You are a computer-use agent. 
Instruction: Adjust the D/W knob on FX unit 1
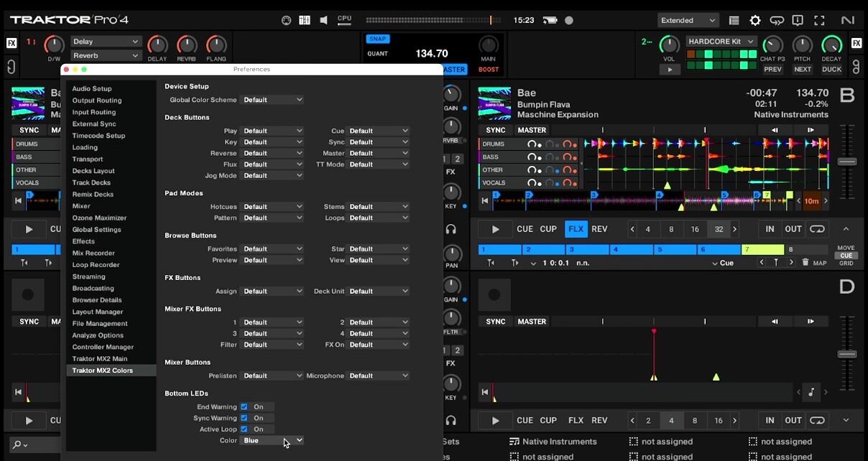54,45
